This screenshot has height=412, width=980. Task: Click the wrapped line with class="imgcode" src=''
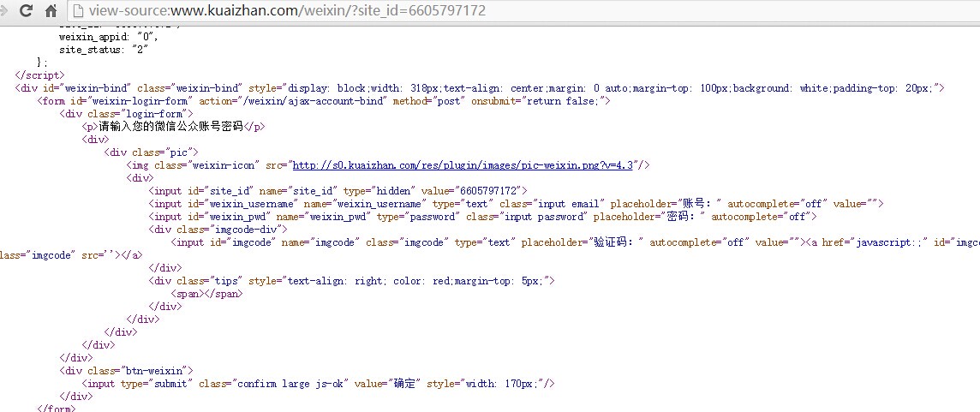coord(71,255)
